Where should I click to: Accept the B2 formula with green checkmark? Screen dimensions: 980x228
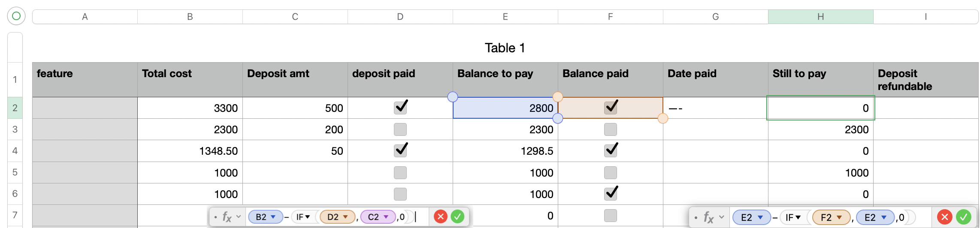[x=457, y=217]
